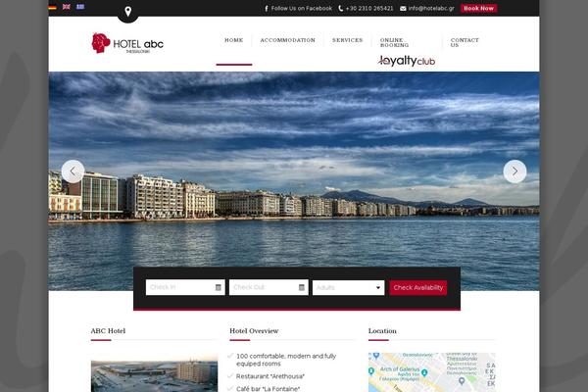Open the ABC Hotel thumbnail photo
Image resolution: width=588 pixels, height=392 pixels.
(154, 376)
